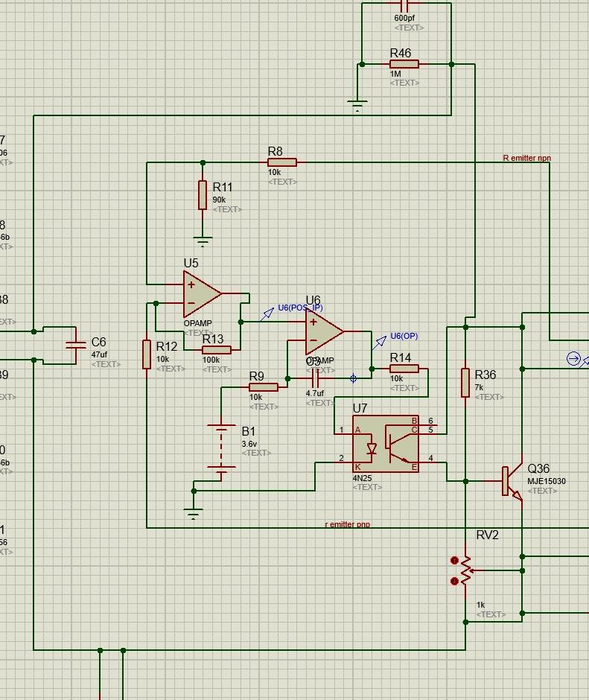Click the '4.7uf' capacitor value text
The width and height of the screenshot is (589, 700).
point(315,393)
